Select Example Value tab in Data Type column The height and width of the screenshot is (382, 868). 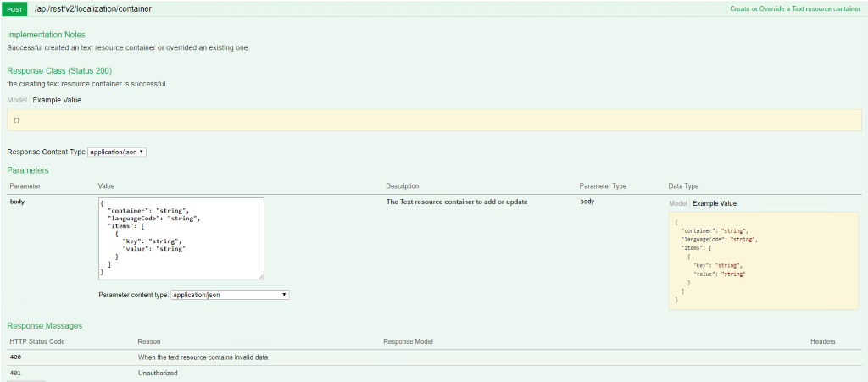click(714, 203)
